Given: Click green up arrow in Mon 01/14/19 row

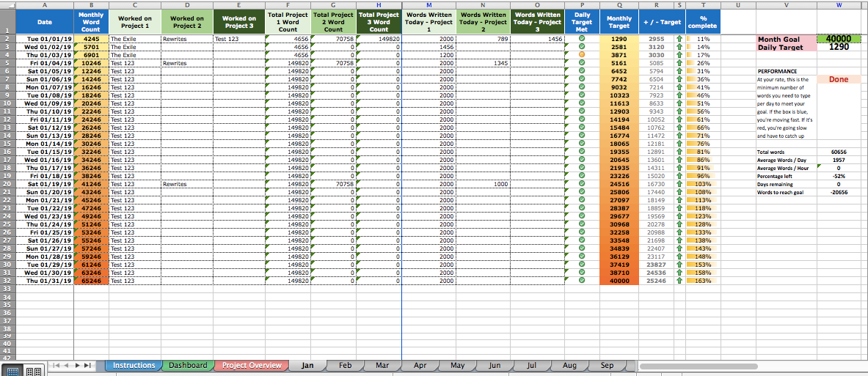Looking at the screenshot, I should pos(679,144).
